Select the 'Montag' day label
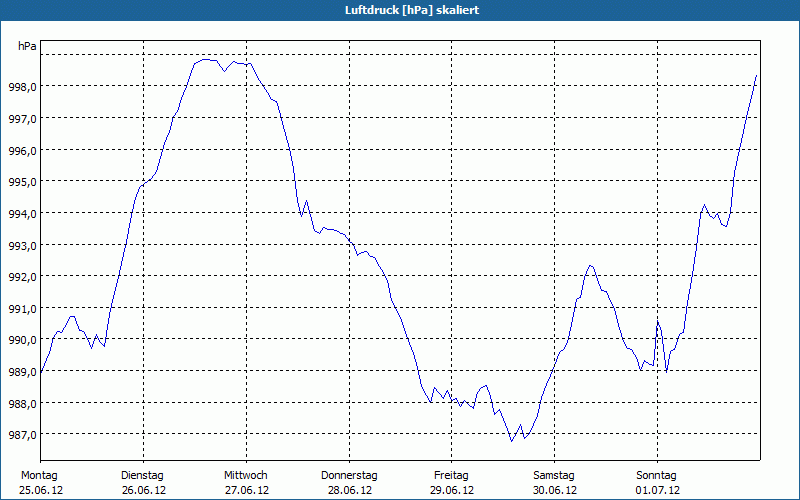 point(39,476)
